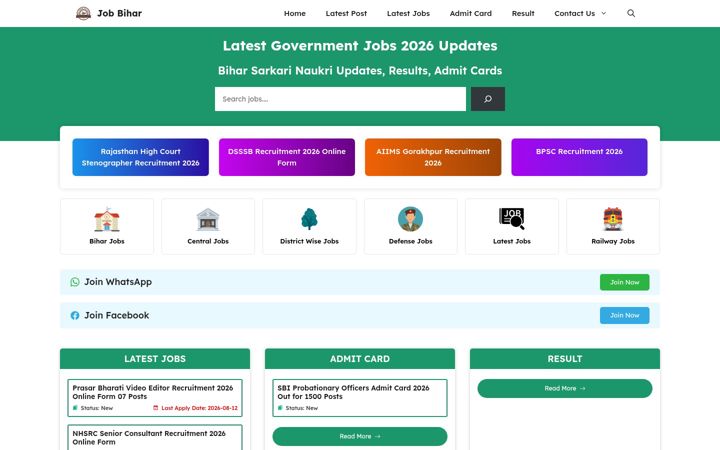Open Prasar Bharati Video Editor Recruitment post
The image size is (720, 450).
152,392
